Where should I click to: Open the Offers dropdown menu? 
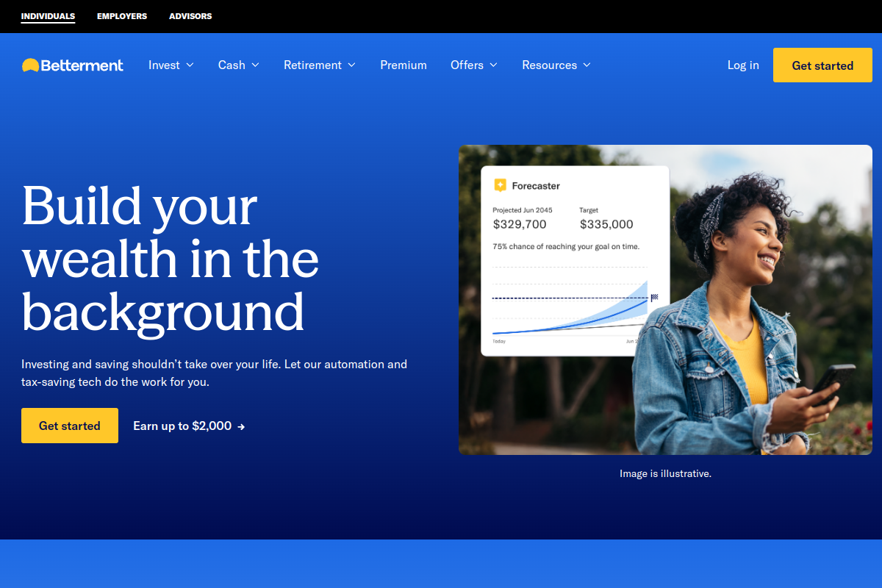point(474,65)
